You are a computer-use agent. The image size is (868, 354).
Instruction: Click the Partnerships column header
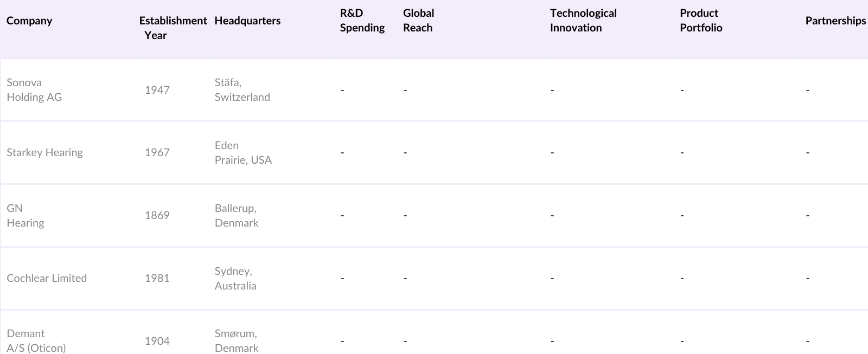(x=835, y=21)
